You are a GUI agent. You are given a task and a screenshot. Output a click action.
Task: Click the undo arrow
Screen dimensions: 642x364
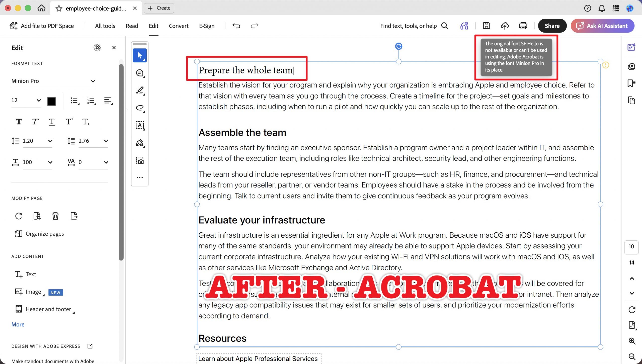236,26
